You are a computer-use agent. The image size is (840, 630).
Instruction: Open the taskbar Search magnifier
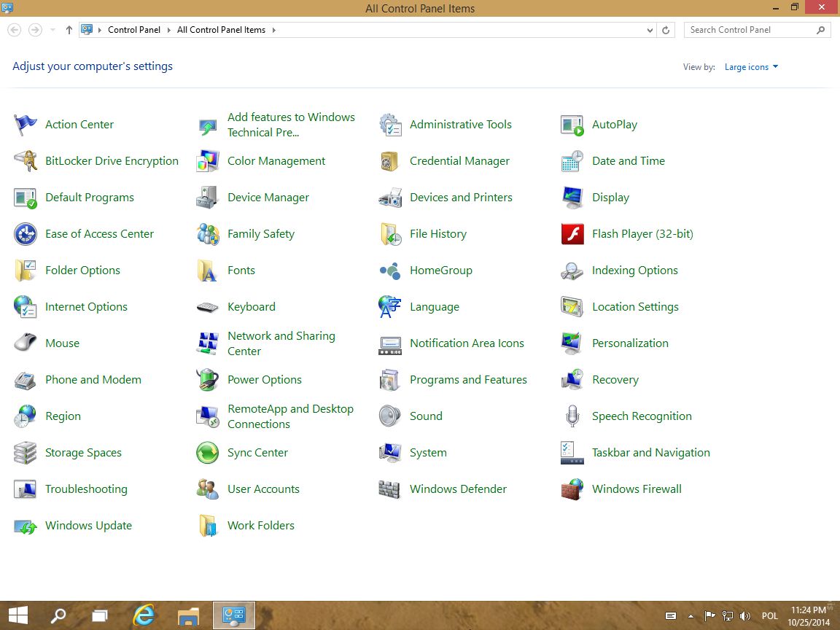(x=58, y=615)
